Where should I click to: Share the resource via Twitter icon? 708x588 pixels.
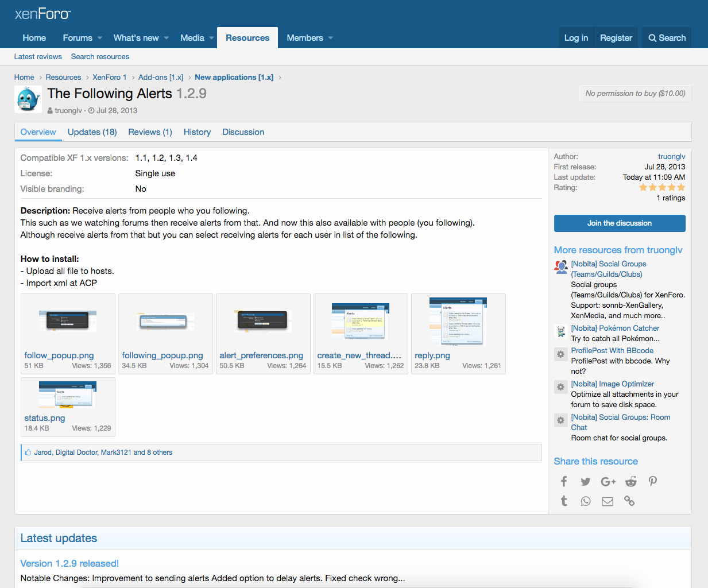[x=585, y=482]
